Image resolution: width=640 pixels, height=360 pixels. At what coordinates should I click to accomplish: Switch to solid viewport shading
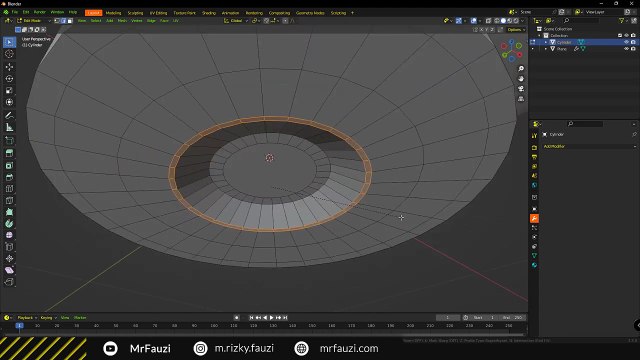tap(503, 20)
